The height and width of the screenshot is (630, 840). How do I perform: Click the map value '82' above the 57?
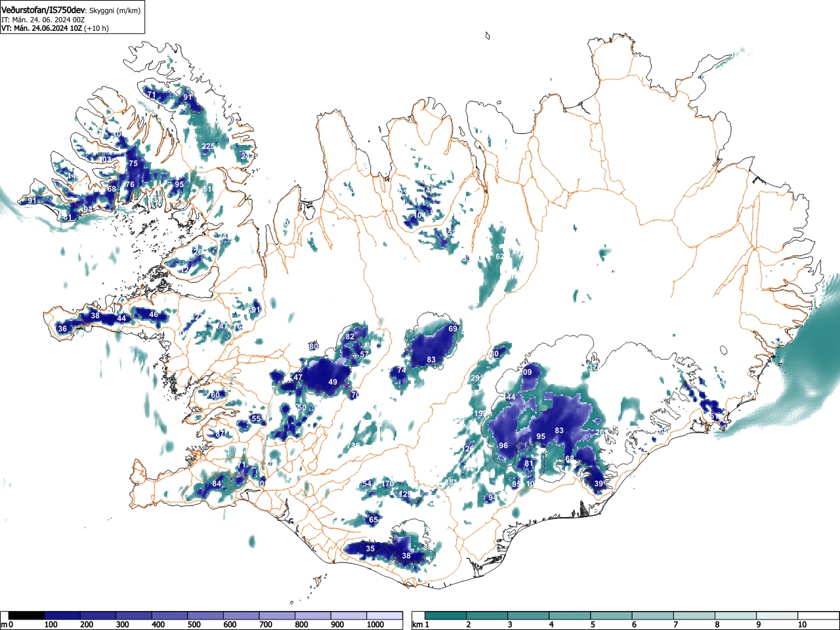(350, 337)
